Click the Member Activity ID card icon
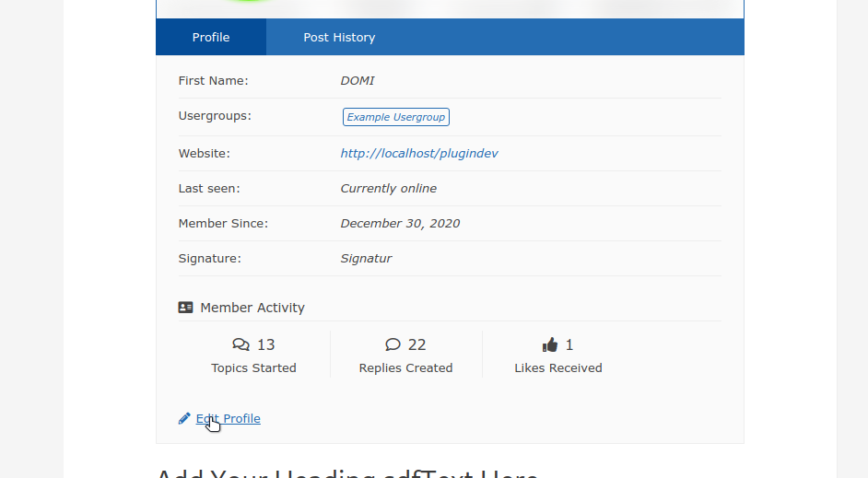The height and width of the screenshot is (478, 868). tap(185, 308)
